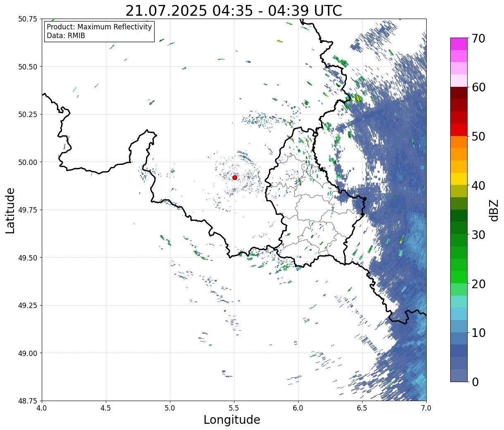Click the latitude tick label 49.75
Viewport: 504px width, 430px height.
click(28, 210)
